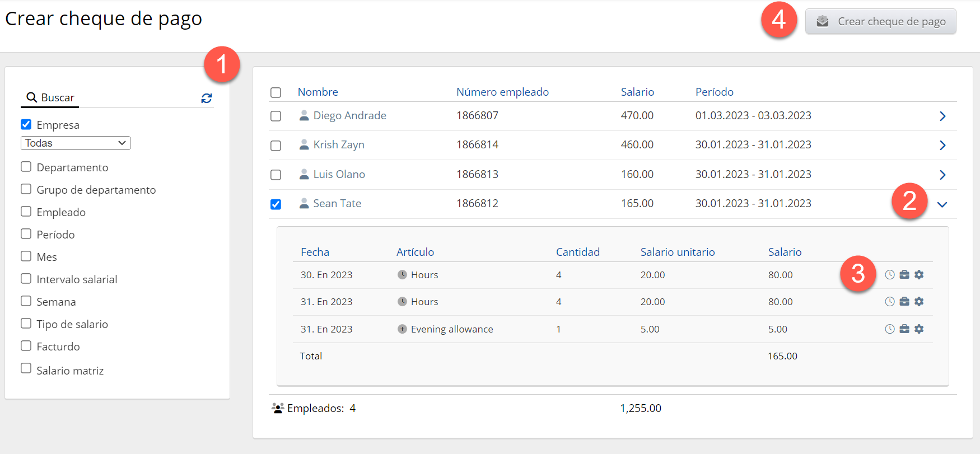Expand Diego Andrade's row details
Screen dimensions: 980x454
(x=942, y=116)
